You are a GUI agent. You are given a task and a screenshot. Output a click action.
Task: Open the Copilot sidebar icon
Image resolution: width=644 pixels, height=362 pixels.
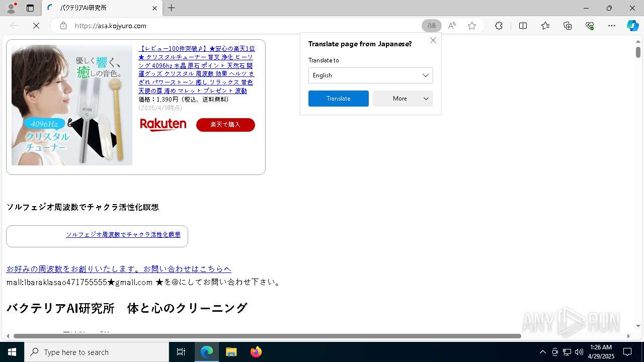pos(632,26)
